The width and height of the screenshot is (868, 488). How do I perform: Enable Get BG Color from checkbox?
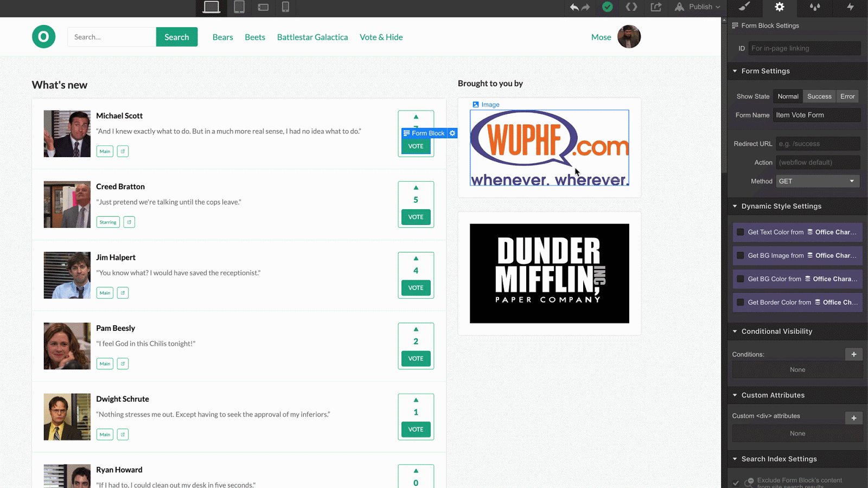tap(740, 279)
